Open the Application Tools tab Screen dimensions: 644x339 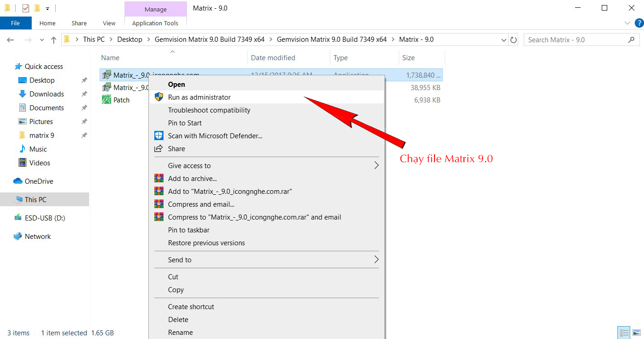pyautogui.click(x=155, y=23)
